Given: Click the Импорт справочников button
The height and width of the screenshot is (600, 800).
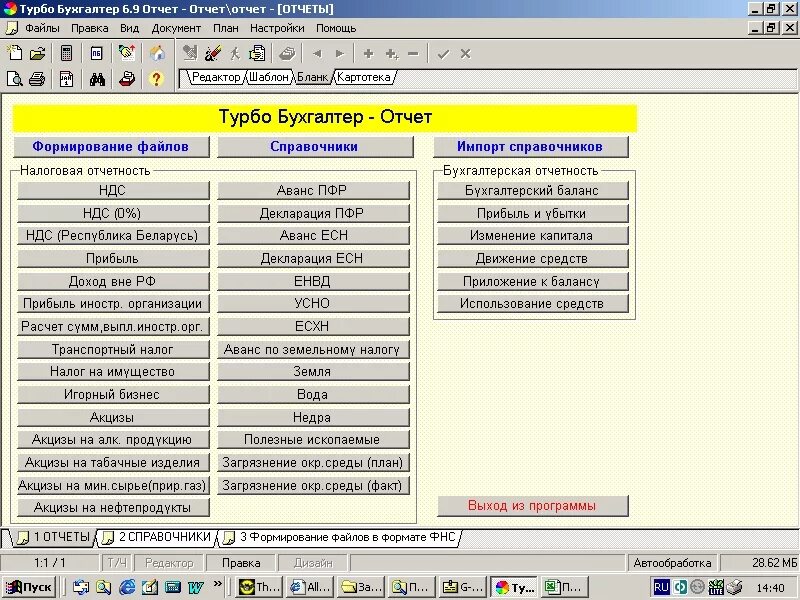Looking at the screenshot, I should click(530, 146).
